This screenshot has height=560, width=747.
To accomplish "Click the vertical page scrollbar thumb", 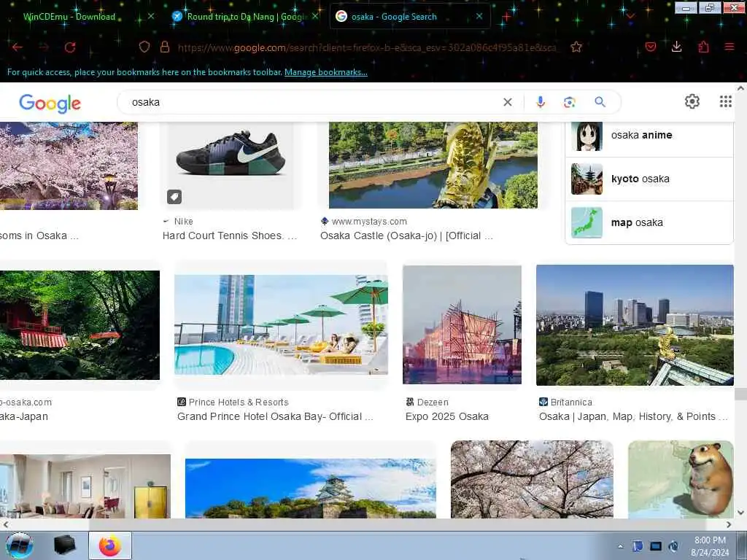I will pos(740,393).
